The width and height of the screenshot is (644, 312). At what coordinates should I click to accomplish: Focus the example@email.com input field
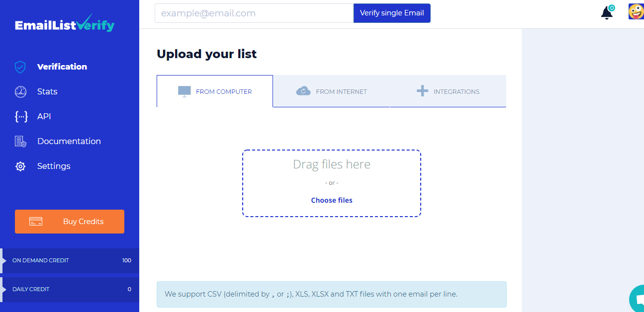(x=254, y=13)
